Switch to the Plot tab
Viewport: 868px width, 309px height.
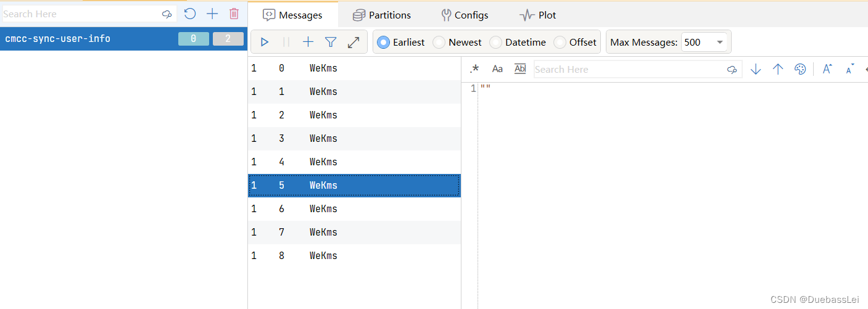click(x=538, y=15)
